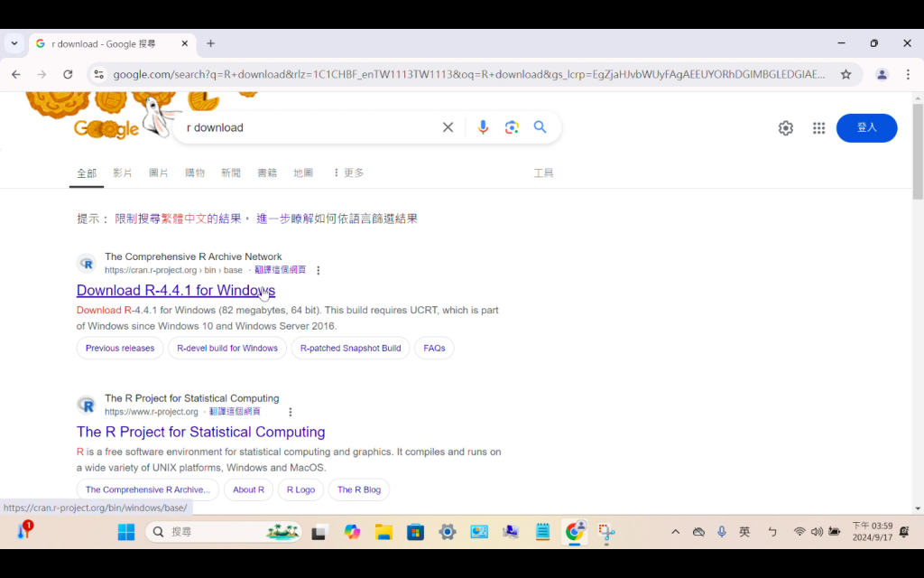
Task: Open Copilot from the taskbar
Action: 352,532
